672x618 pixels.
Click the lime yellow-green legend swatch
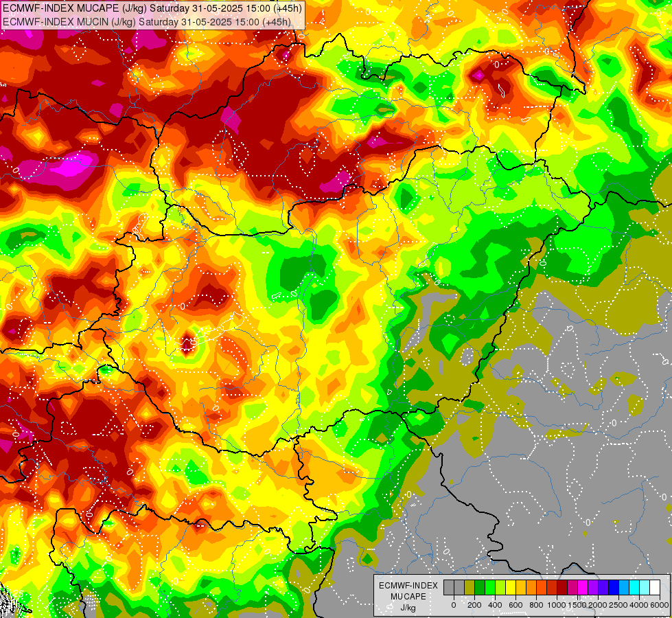(500, 588)
